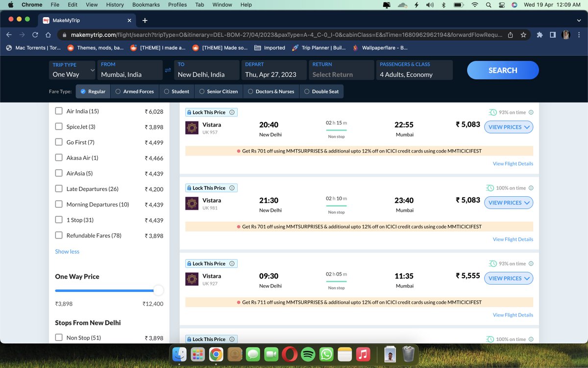The height and width of the screenshot is (368, 588).
Task: Open Finder from the dock
Action: (x=180, y=354)
